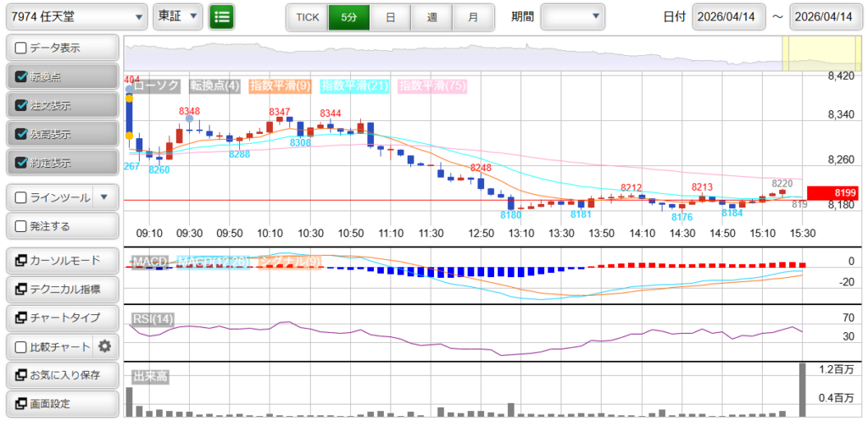The height and width of the screenshot is (421, 868).
Task: Expand the 東証 exchange dropdown
Action: [x=178, y=16]
